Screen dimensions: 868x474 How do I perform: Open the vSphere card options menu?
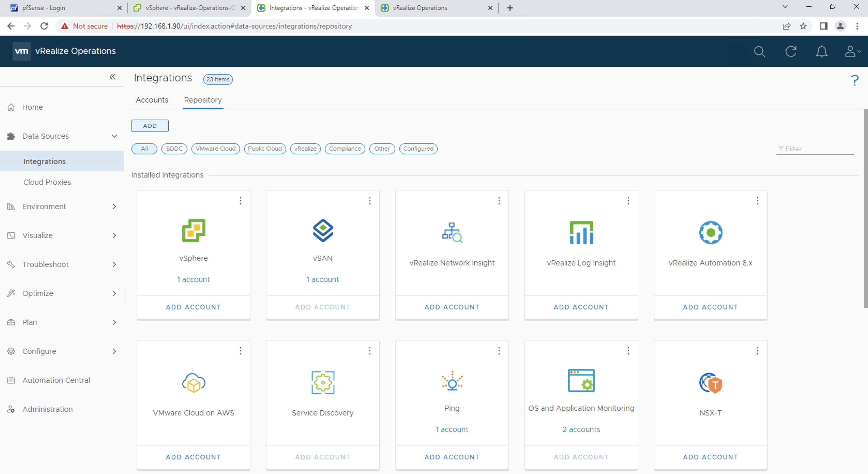point(241,201)
